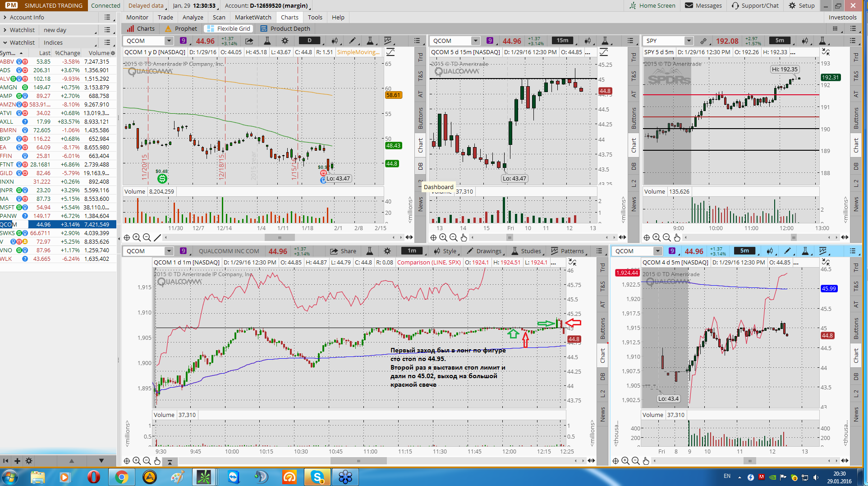Change the 5m timeframe on SPY chart
Image resolution: width=868 pixels, height=486 pixels.
coord(780,41)
